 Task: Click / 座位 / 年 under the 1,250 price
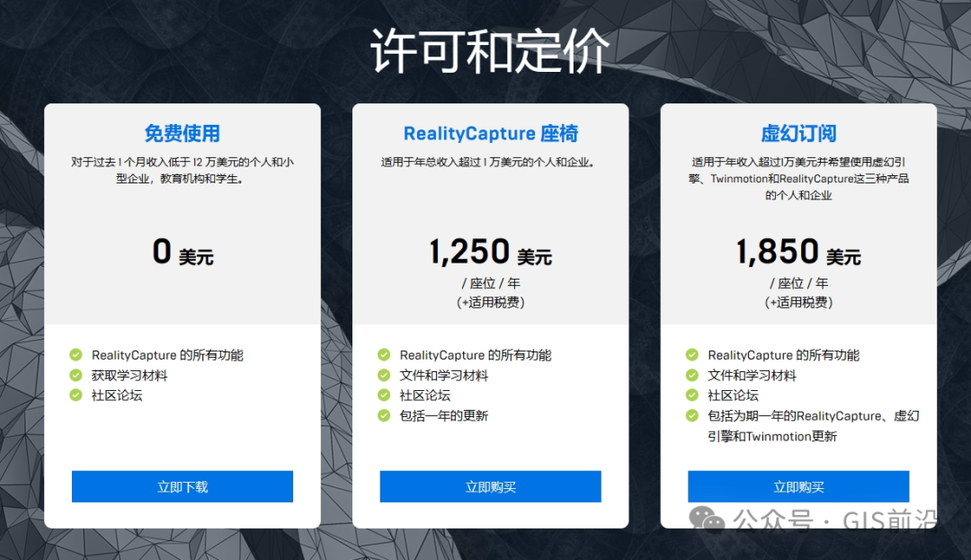pyautogui.click(x=491, y=283)
